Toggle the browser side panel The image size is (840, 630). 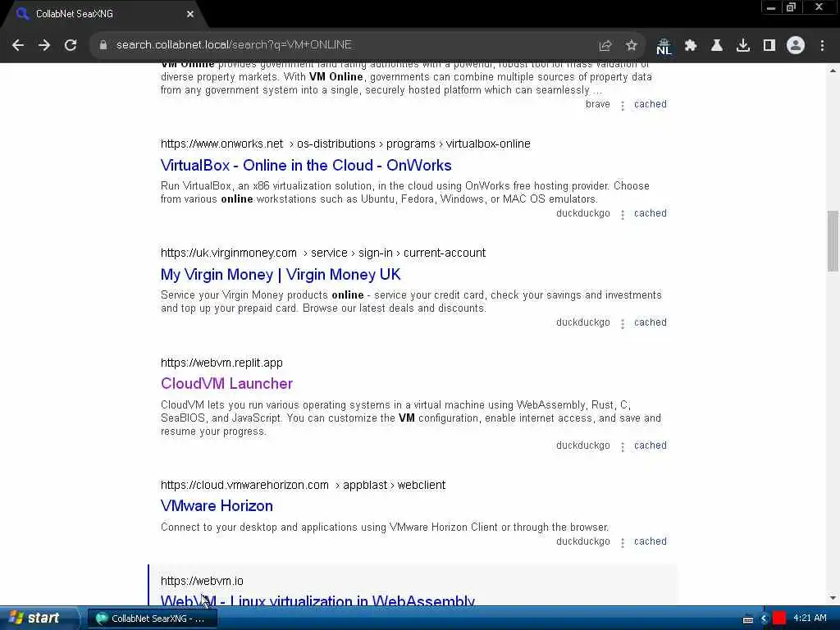pos(769,45)
